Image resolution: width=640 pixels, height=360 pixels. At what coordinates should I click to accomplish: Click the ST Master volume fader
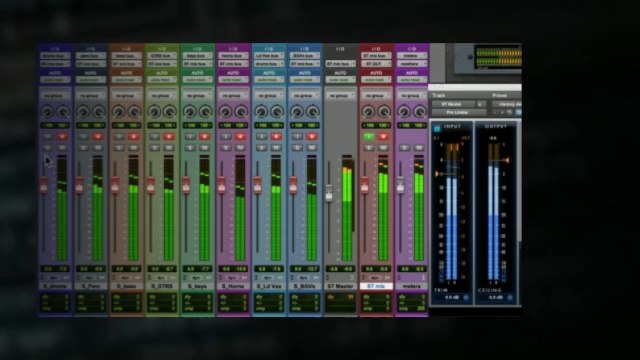329,193
